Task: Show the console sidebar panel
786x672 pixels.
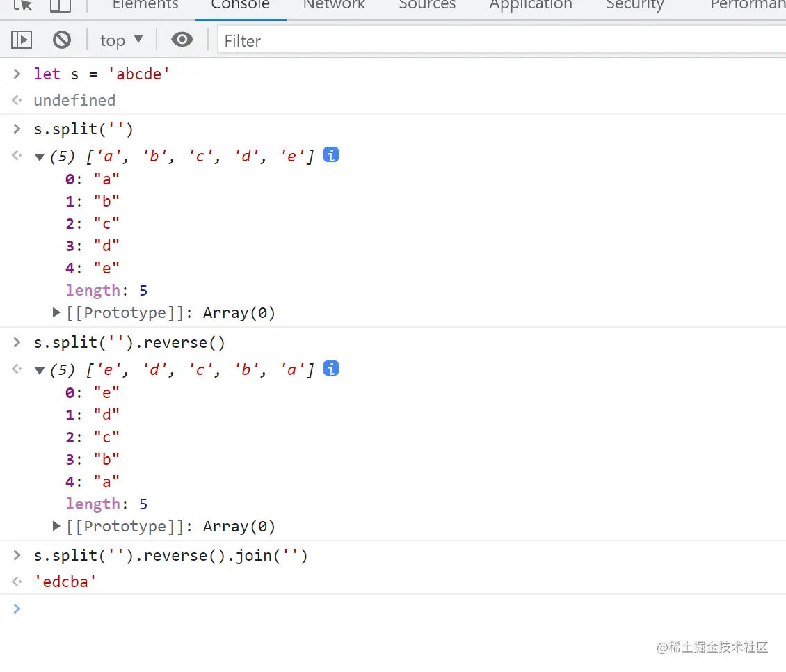Action: click(x=22, y=40)
